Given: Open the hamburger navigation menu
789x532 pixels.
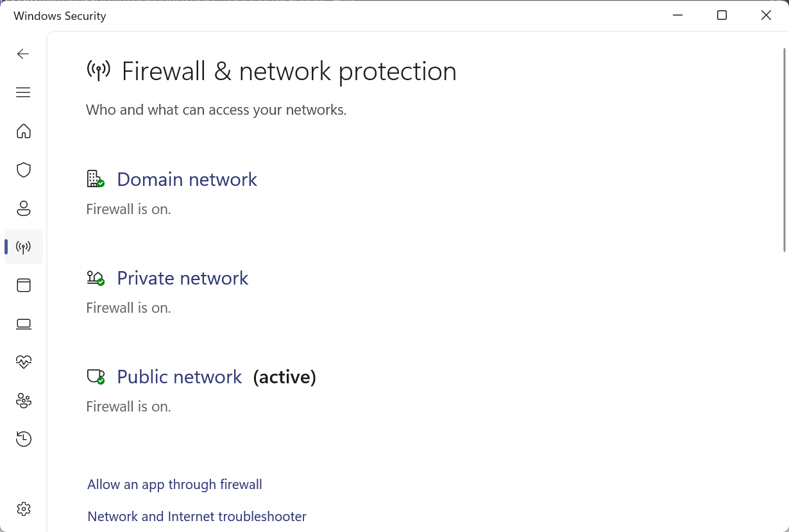Looking at the screenshot, I should point(23,92).
